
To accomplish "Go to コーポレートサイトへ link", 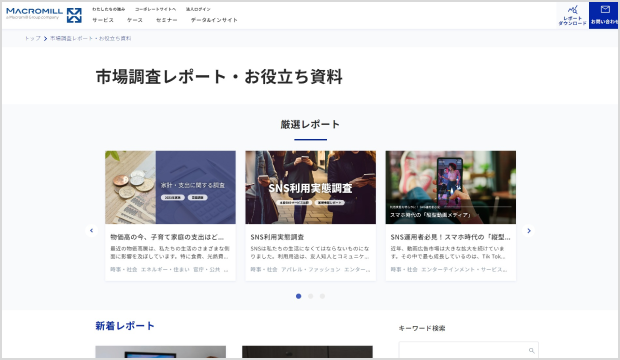I will (x=155, y=9).
